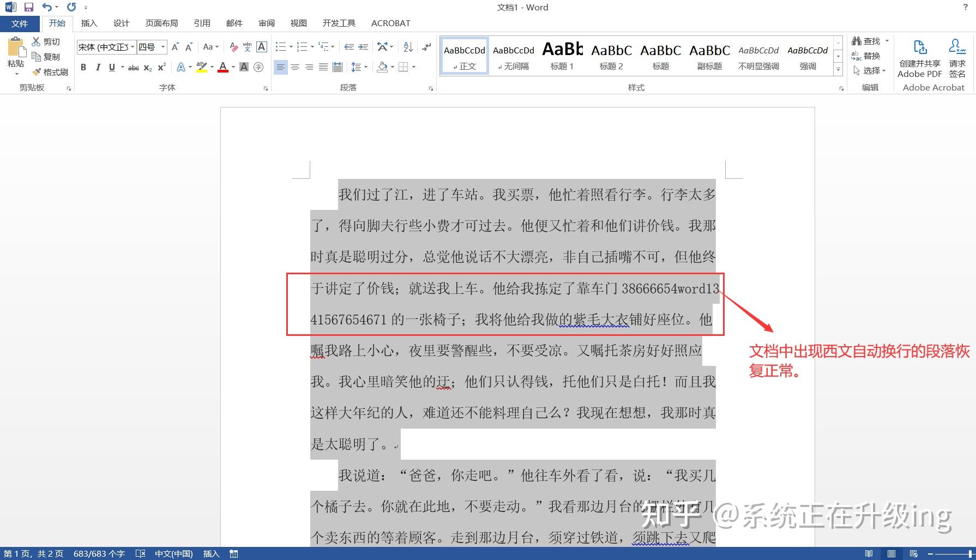Open the 四号 font size dropdown

coord(162,47)
